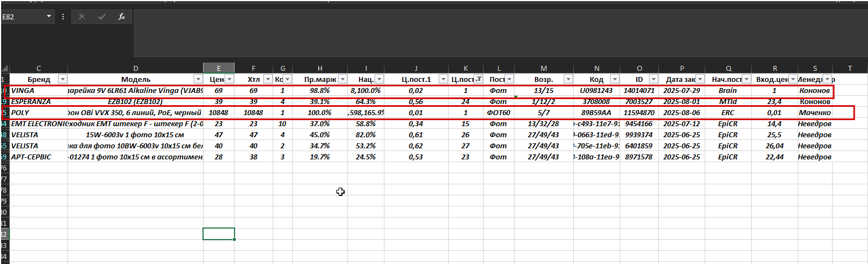This screenshot has width=868, height=264.
Task: Select column C header
Action: (x=39, y=68)
